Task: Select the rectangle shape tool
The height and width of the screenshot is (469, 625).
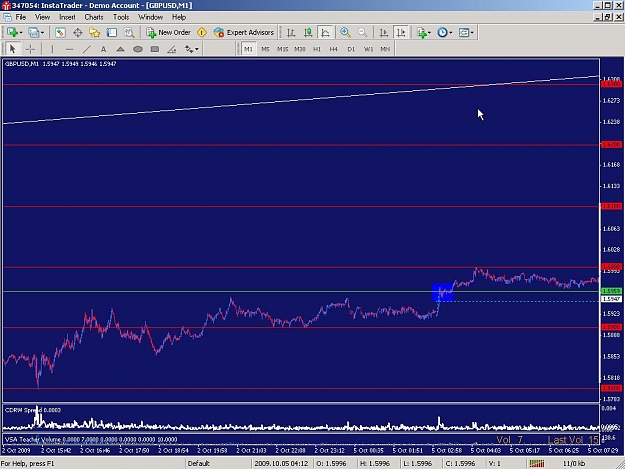Action: pos(155,49)
